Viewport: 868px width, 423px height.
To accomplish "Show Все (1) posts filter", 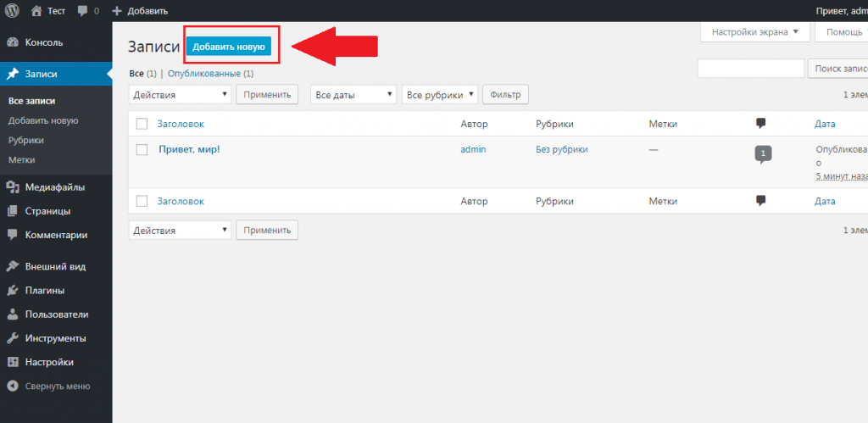I will [x=142, y=73].
